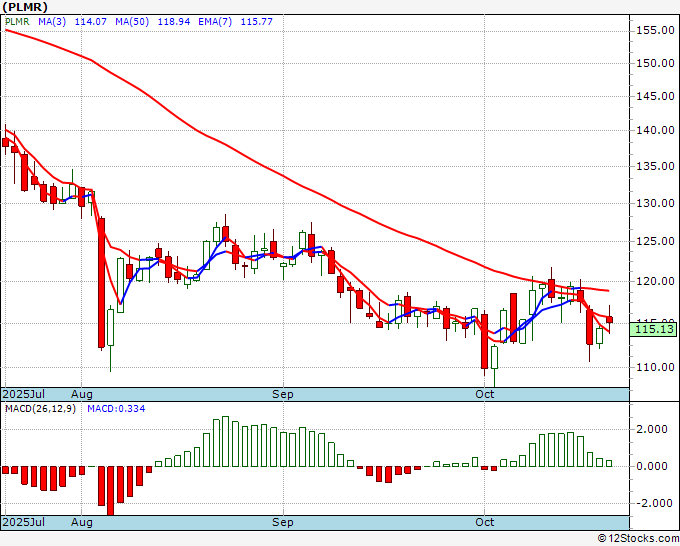Image resolution: width=680 pixels, height=546 pixels.
Task: Click Oct on the MACD time axis
Action: (x=484, y=522)
